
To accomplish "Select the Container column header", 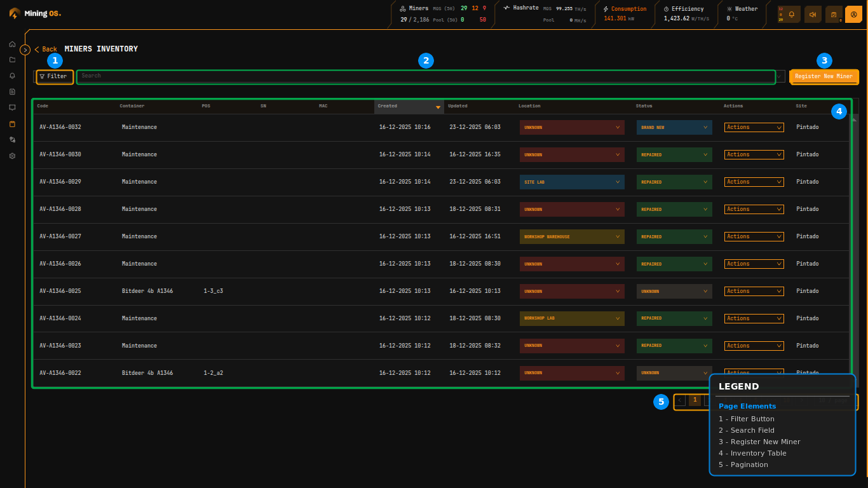I will (132, 106).
